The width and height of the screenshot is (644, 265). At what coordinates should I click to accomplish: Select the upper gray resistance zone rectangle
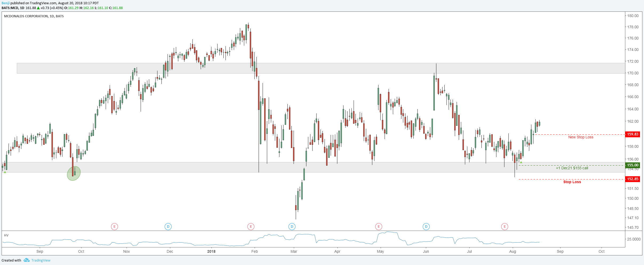click(321, 68)
